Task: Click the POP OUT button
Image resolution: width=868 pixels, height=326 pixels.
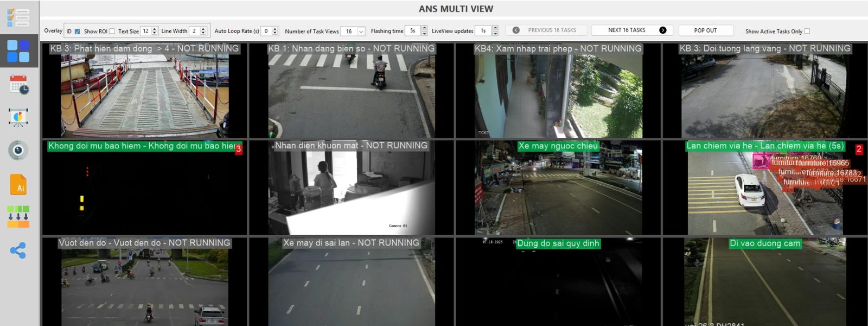Action: (705, 30)
